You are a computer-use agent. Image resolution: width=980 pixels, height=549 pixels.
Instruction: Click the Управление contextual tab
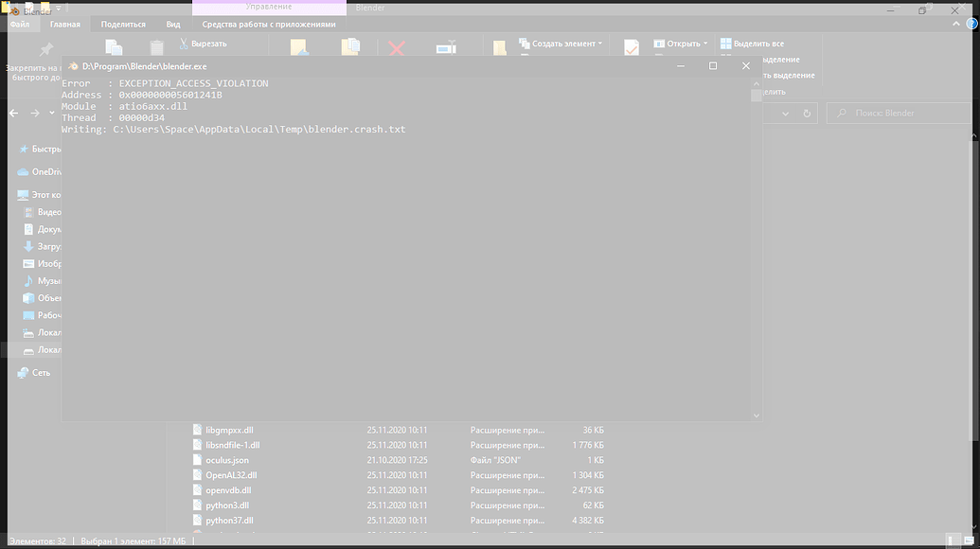tap(269, 7)
